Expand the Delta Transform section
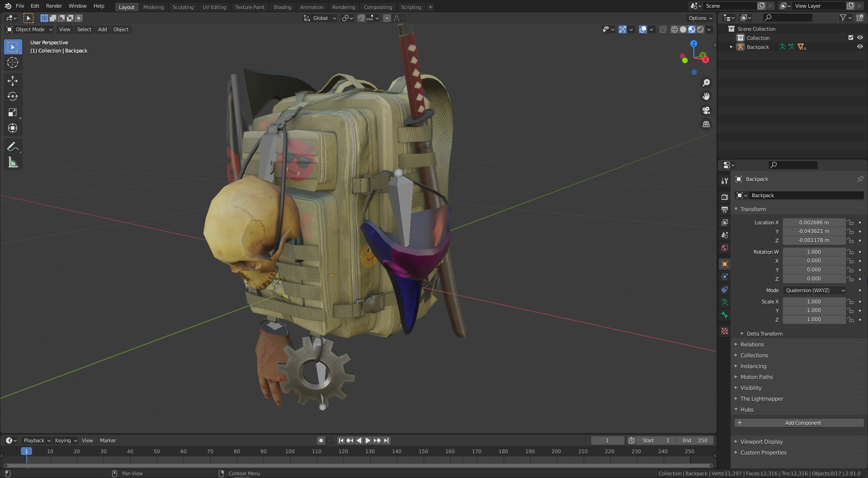This screenshot has height=478, width=868. pyautogui.click(x=764, y=333)
